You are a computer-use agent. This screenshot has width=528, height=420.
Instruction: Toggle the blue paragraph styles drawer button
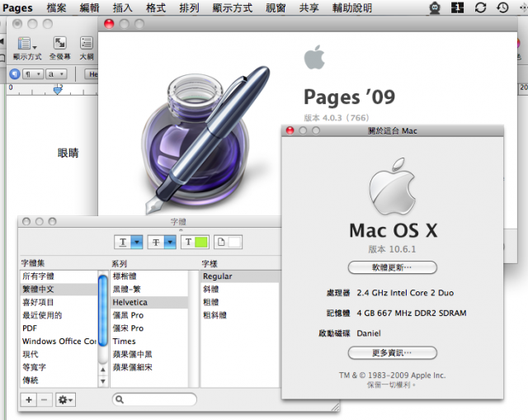coord(15,73)
